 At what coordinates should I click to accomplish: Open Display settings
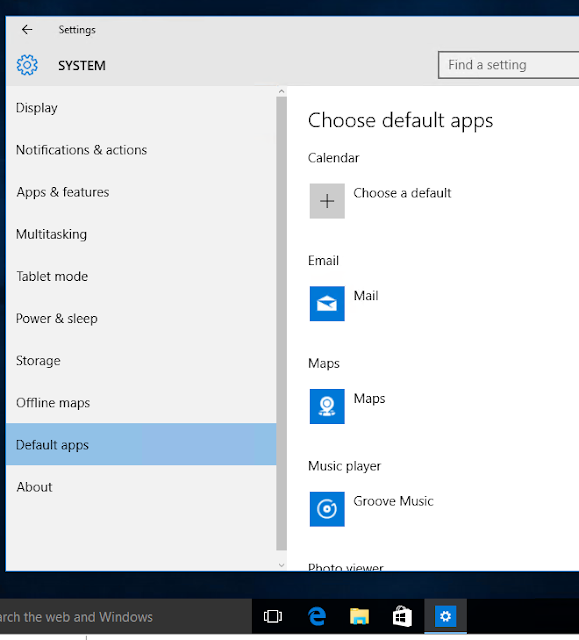[141, 108]
